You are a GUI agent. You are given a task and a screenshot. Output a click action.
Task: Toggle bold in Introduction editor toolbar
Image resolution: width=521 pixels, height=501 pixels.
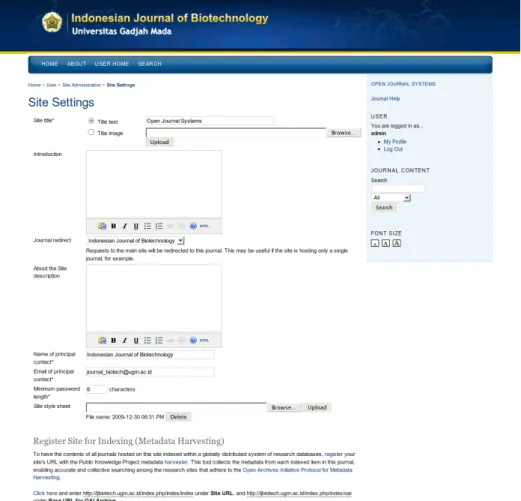pos(113,226)
